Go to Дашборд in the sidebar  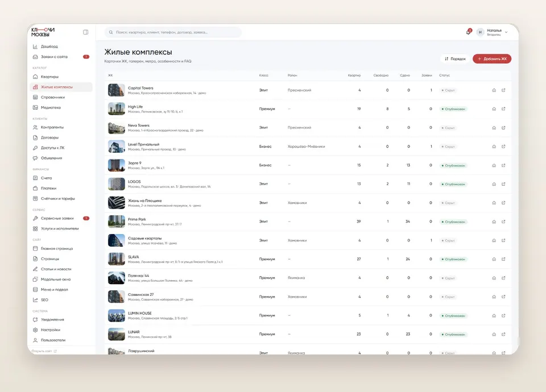61,47
